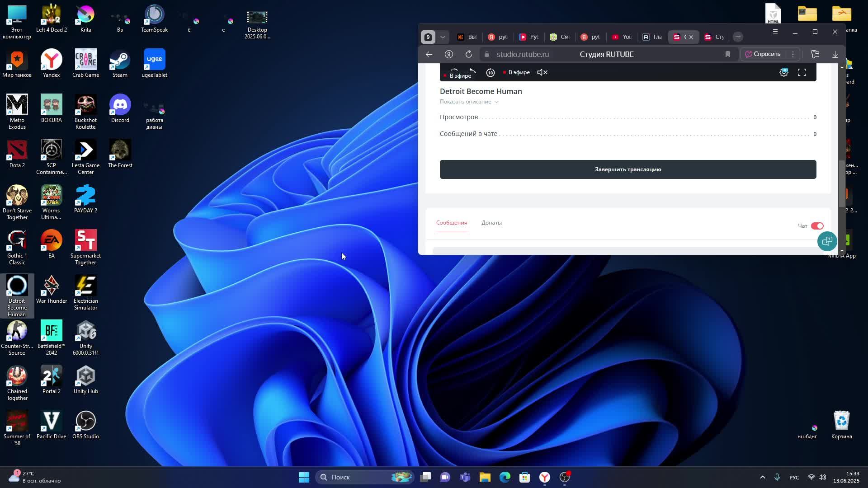Viewport: 868px width, 488px height.
Task: Select the Dota 2 desktop icon
Action: pos(17,154)
